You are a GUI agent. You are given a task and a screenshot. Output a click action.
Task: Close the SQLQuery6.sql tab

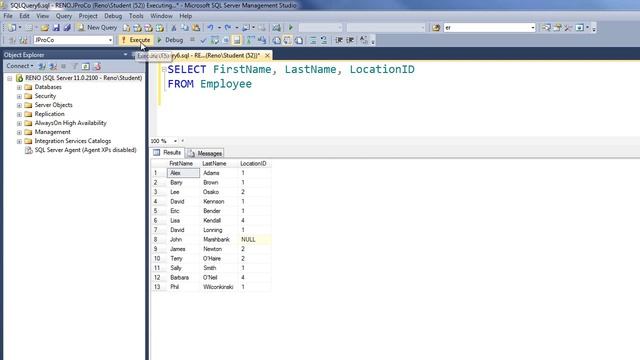point(267,55)
